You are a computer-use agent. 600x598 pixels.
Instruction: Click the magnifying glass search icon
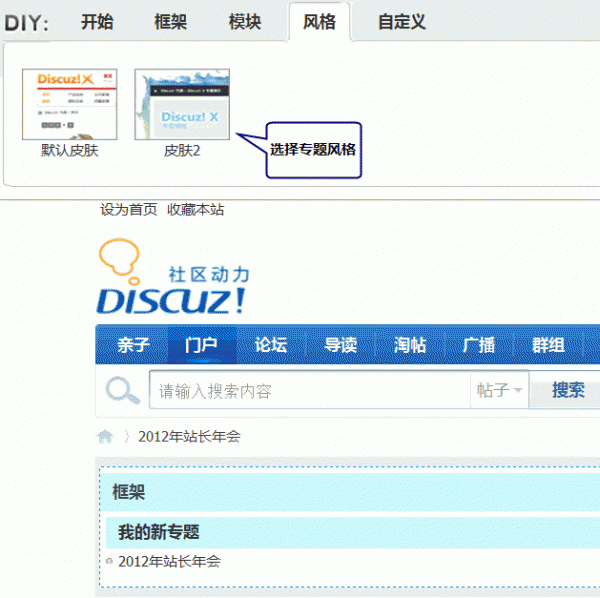[x=122, y=391]
